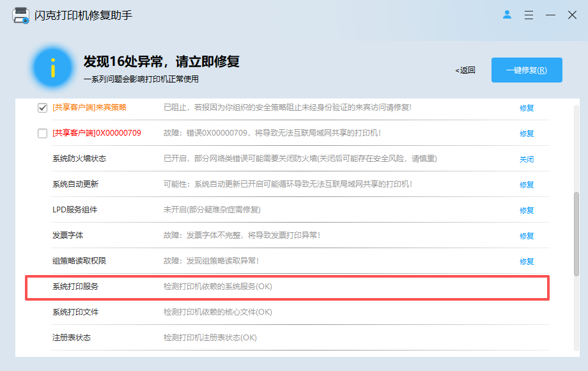Minimize the window

pyautogui.click(x=550, y=15)
